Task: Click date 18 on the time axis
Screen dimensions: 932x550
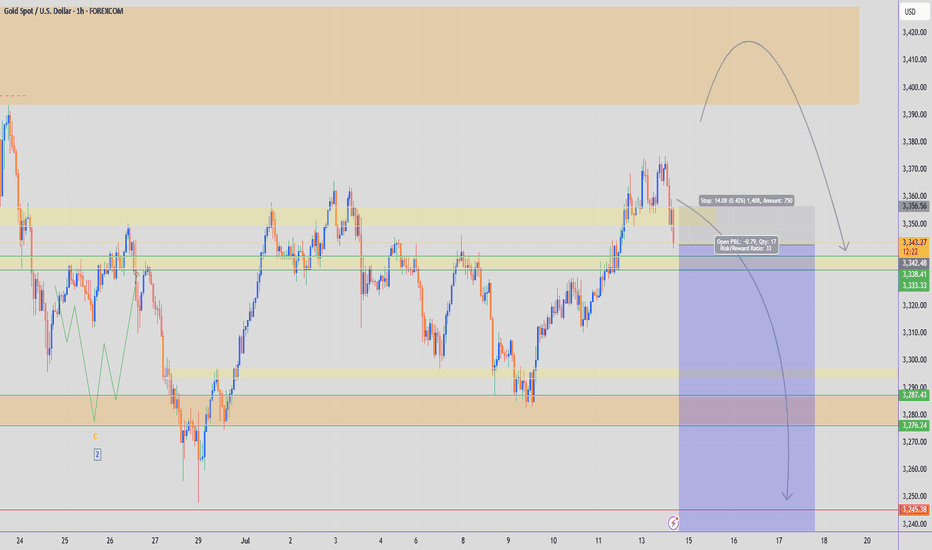Action: pyautogui.click(x=824, y=540)
